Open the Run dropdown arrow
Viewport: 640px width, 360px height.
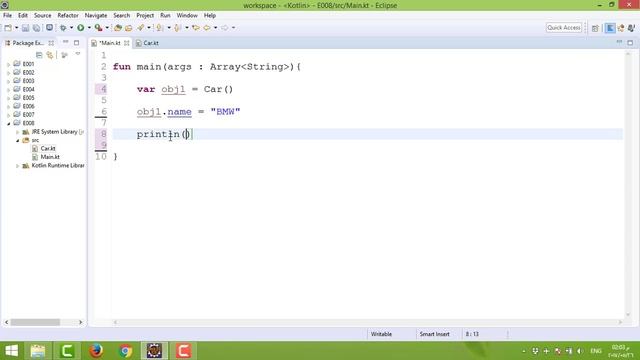coord(89,28)
